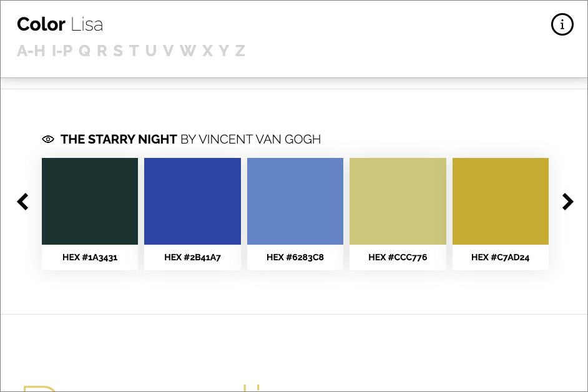Open the W section of artists
This screenshot has height=392, width=588.
188,51
